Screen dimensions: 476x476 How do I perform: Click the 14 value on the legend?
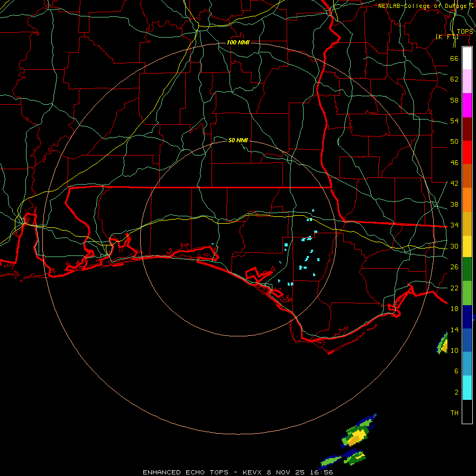(454, 329)
